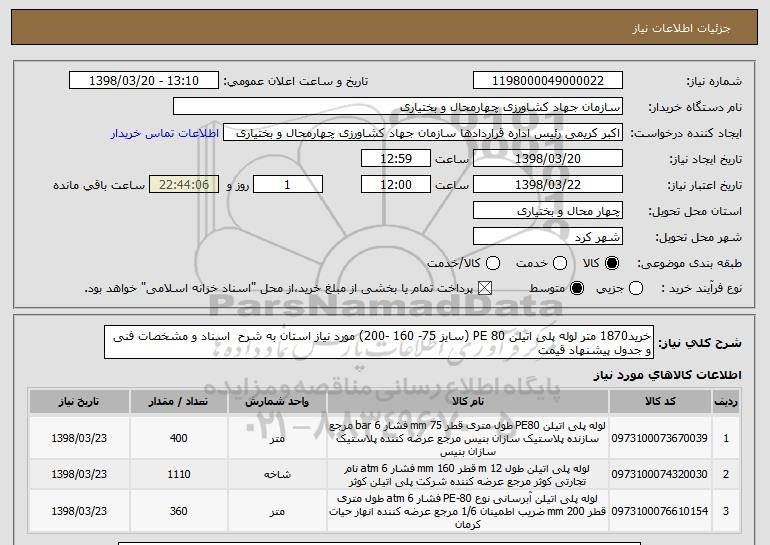The width and height of the screenshot is (770, 545).
Task: Click quantity 400 in row 1
Action: click(x=178, y=438)
